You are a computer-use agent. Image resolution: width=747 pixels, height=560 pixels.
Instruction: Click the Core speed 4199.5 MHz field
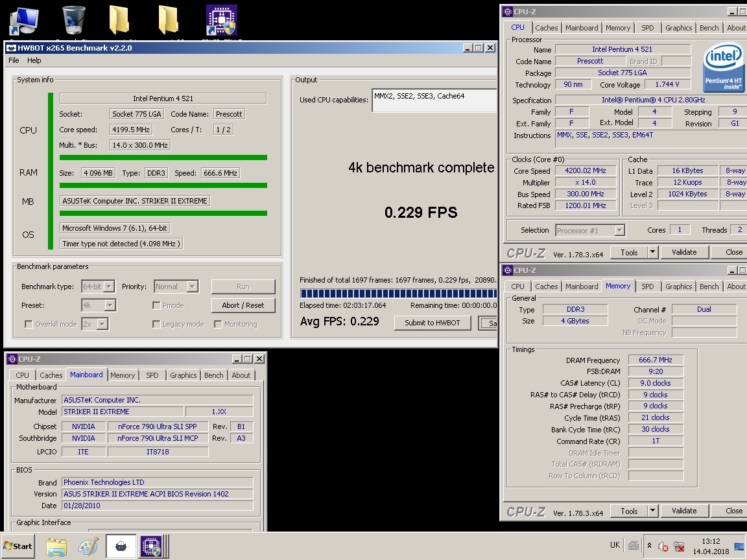pyautogui.click(x=131, y=130)
